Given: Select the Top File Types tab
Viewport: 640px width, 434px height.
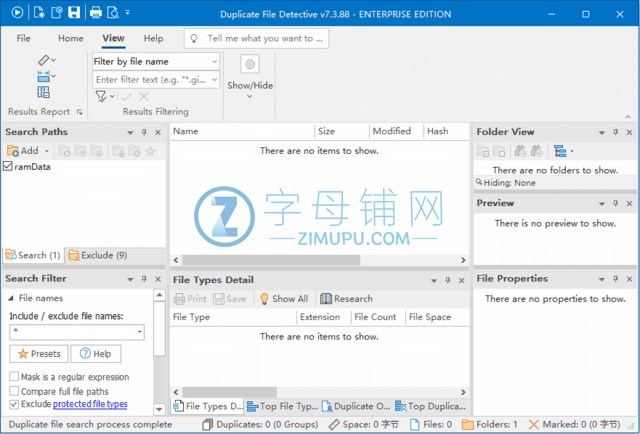Looking at the screenshot, I should pyautogui.click(x=283, y=406).
